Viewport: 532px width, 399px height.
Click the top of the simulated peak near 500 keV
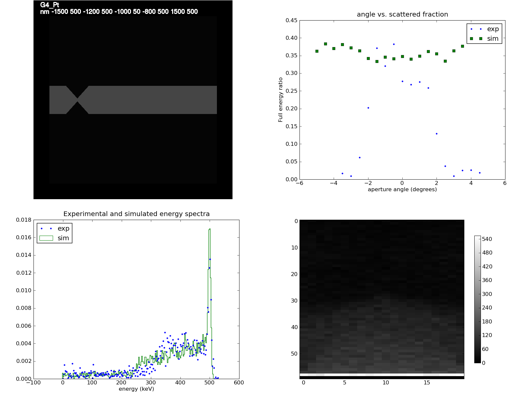(x=210, y=229)
